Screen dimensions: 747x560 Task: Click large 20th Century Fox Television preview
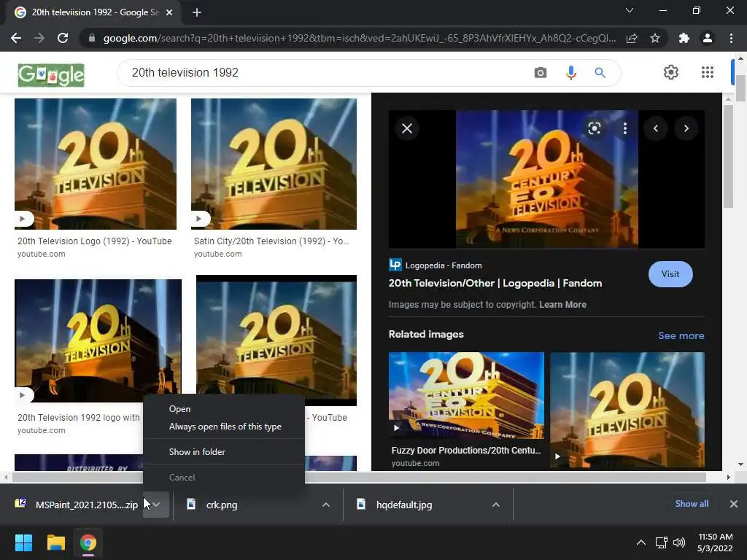(x=546, y=179)
